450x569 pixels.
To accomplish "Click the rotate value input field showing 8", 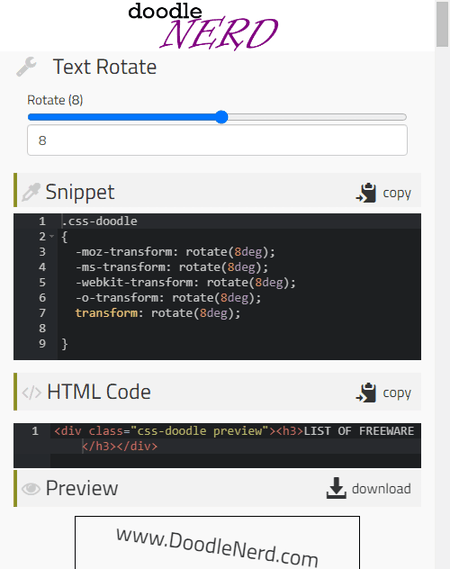I will click(x=217, y=140).
